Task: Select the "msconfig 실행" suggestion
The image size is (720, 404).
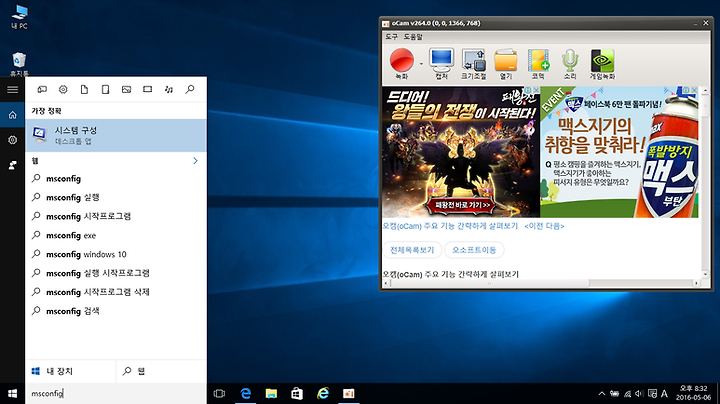Action: [x=116, y=197]
